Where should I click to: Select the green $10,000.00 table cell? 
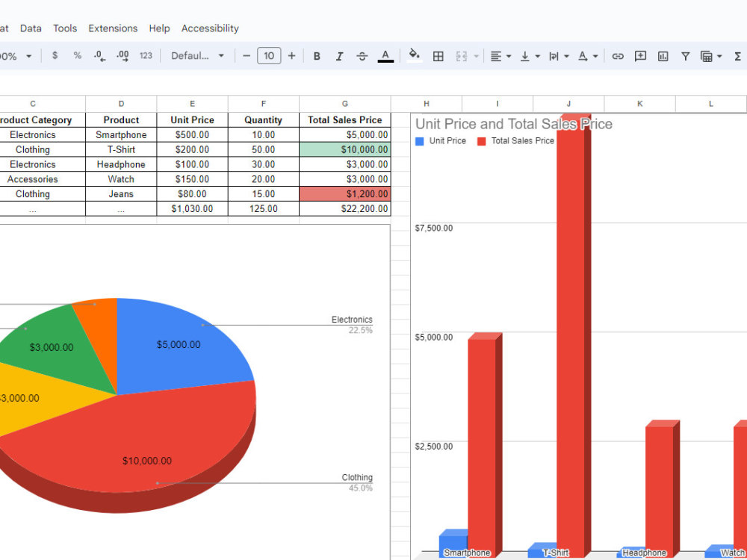345,149
